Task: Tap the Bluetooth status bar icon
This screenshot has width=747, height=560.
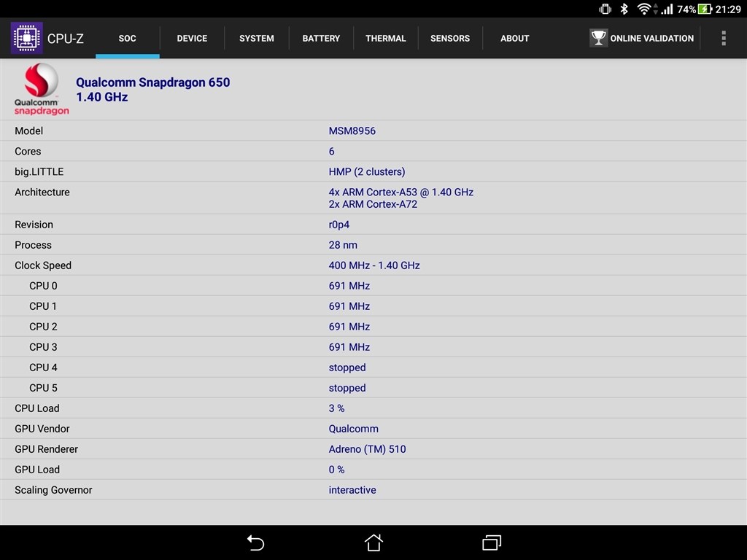Action: (624, 9)
